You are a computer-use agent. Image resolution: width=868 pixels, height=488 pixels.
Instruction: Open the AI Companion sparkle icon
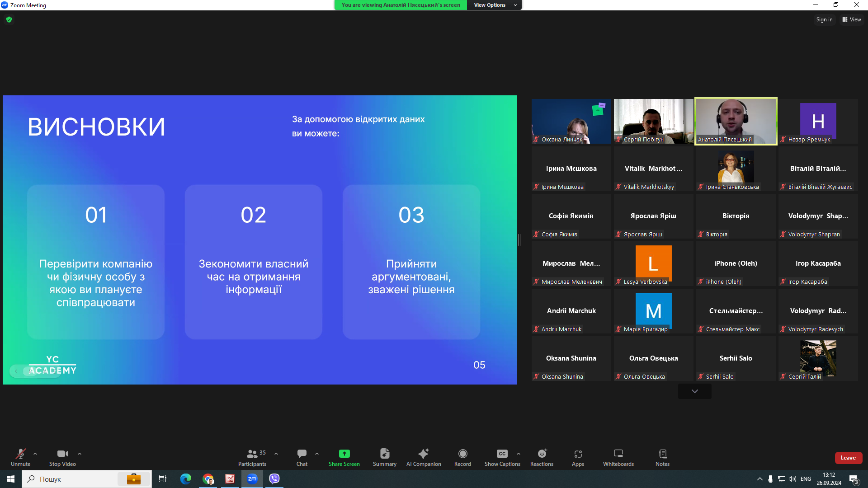423,454
